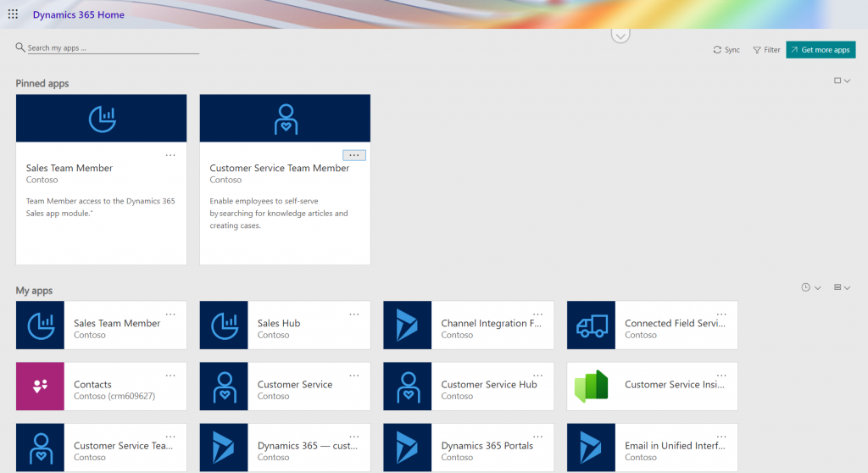Open more options for Customer Service Insights tile
Viewport: 868px width, 473px height.
tap(721, 376)
